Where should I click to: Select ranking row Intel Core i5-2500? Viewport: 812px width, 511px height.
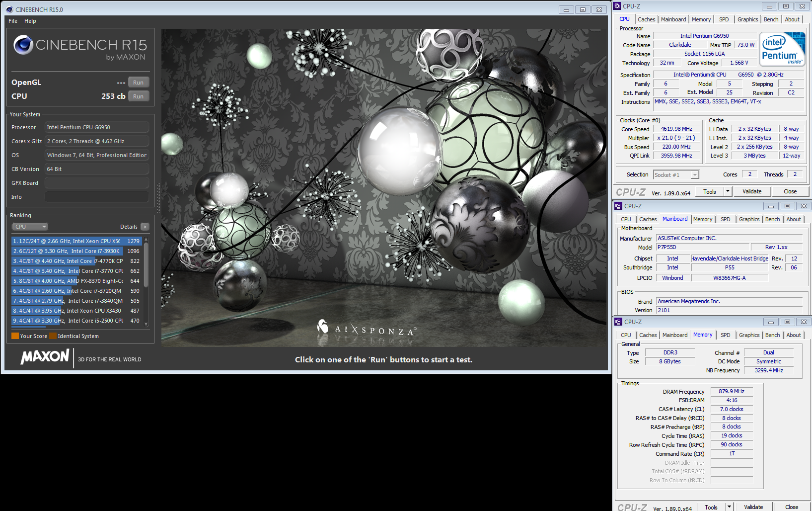coord(76,321)
